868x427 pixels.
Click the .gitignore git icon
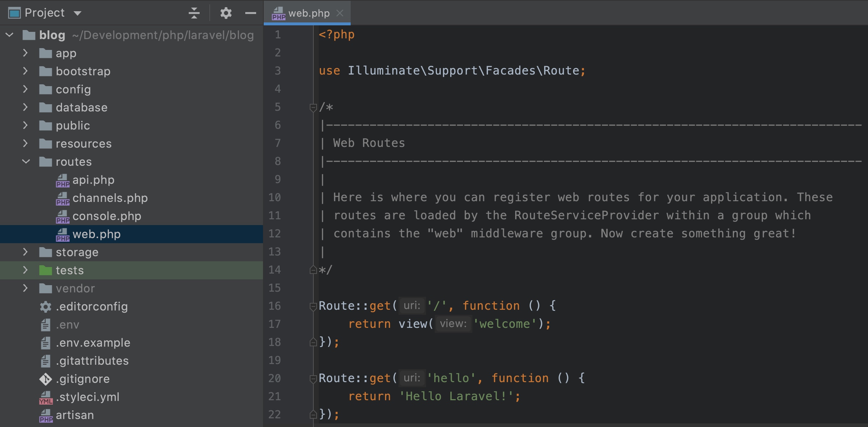[x=46, y=379]
